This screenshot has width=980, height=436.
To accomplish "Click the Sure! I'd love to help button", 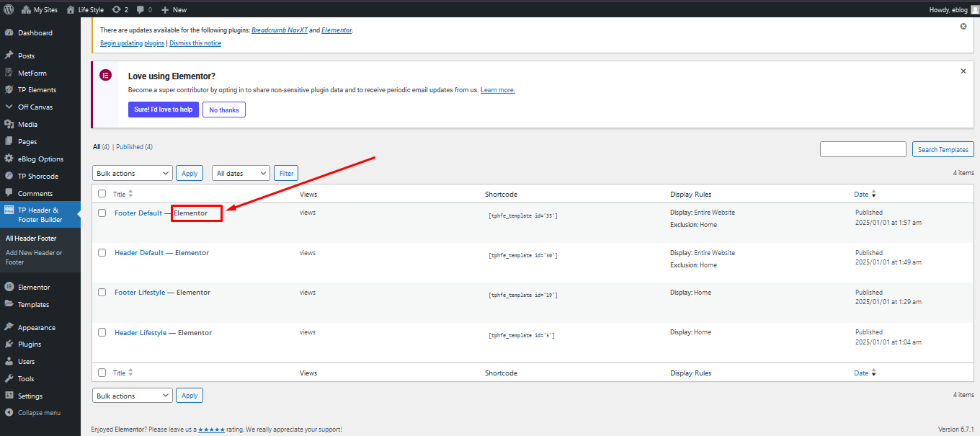I will (163, 110).
